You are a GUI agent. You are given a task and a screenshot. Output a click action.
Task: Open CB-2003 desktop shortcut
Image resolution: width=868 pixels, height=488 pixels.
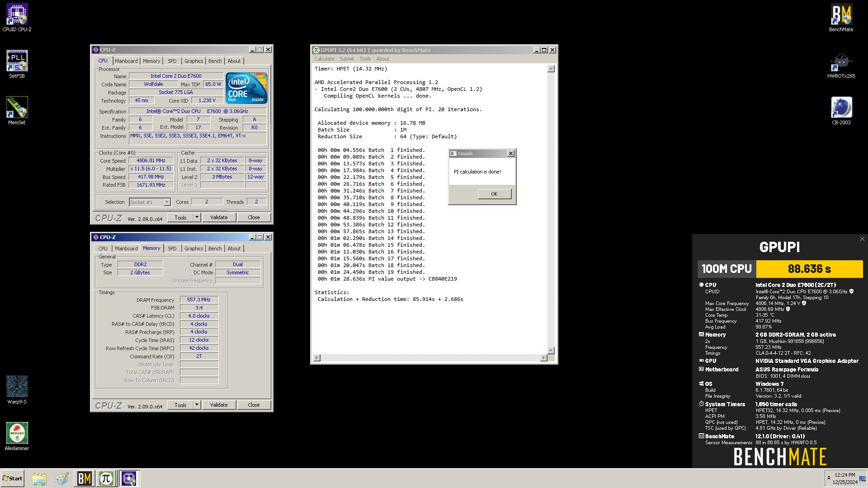click(841, 111)
